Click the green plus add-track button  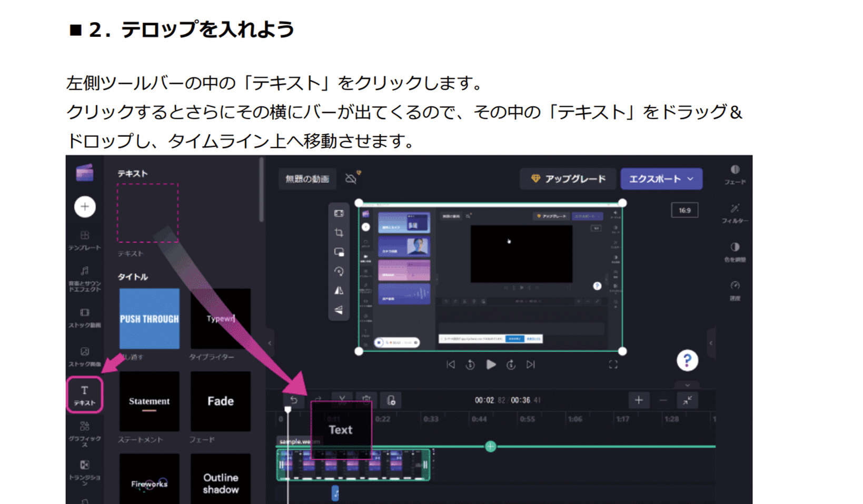(x=490, y=447)
